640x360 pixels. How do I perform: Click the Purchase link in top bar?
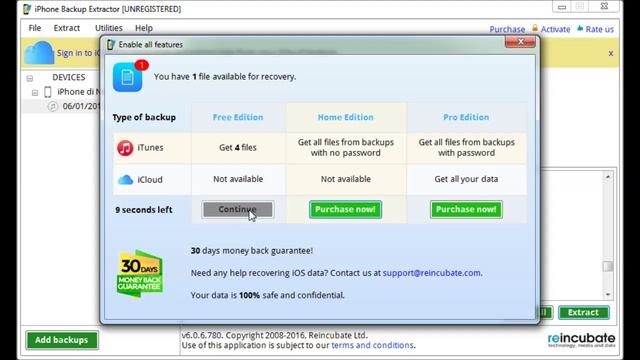[x=507, y=29]
